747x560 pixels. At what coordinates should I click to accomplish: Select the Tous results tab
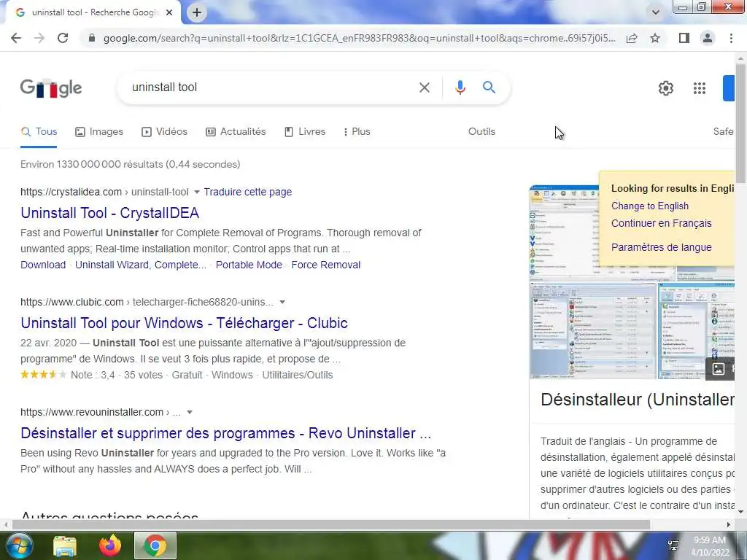39,132
